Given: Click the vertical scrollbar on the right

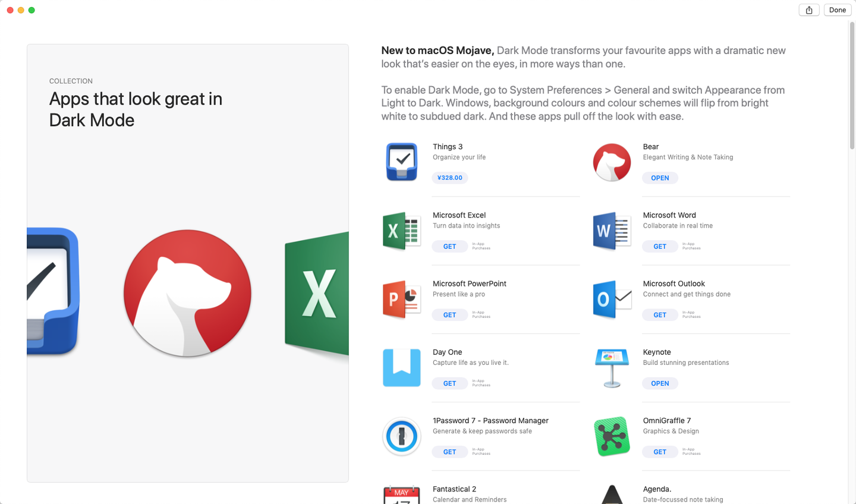Looking at the screenshot, I should (852, 86).
